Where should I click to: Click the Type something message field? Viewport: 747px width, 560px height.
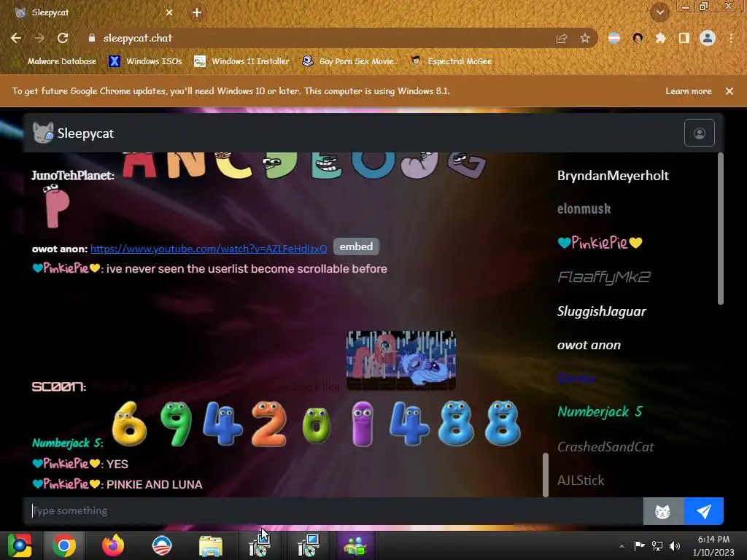click(x=333, y=511)
